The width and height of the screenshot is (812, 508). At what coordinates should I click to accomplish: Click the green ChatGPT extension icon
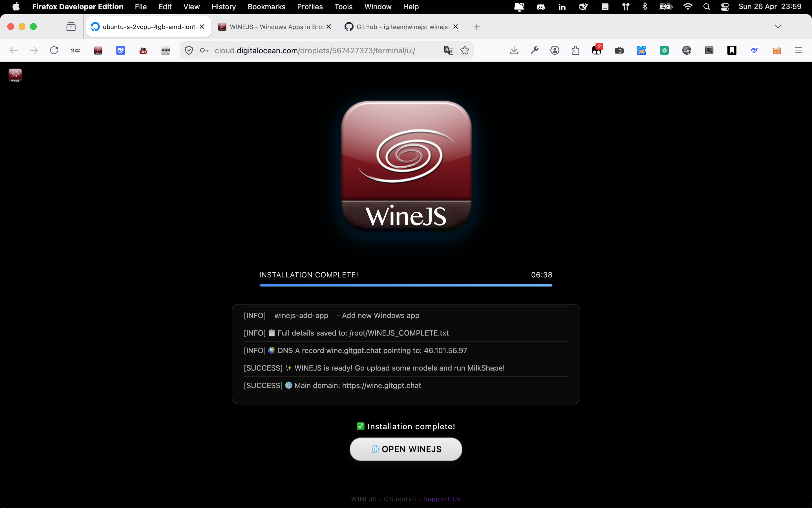coord(664,51)
